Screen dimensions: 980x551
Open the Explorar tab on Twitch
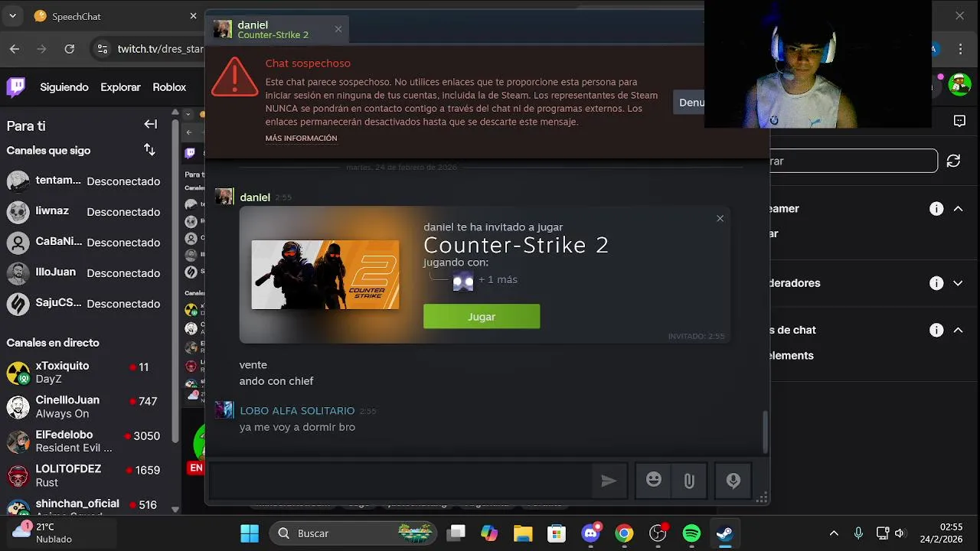click(120, 87)
